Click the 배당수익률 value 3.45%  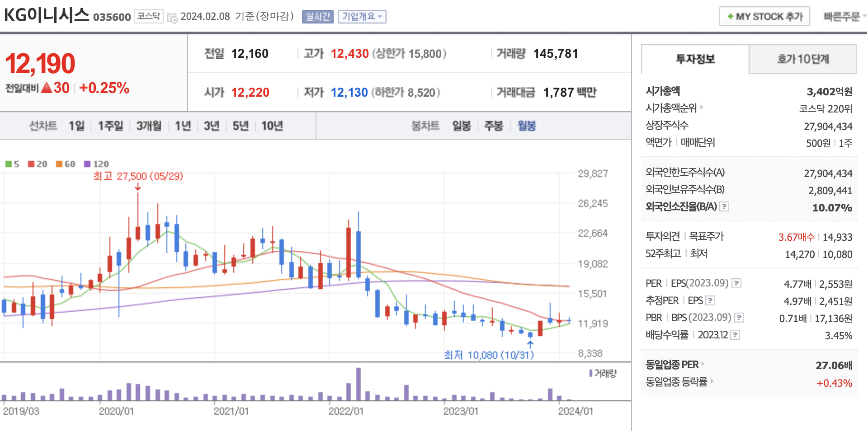[x=838, y=336]
